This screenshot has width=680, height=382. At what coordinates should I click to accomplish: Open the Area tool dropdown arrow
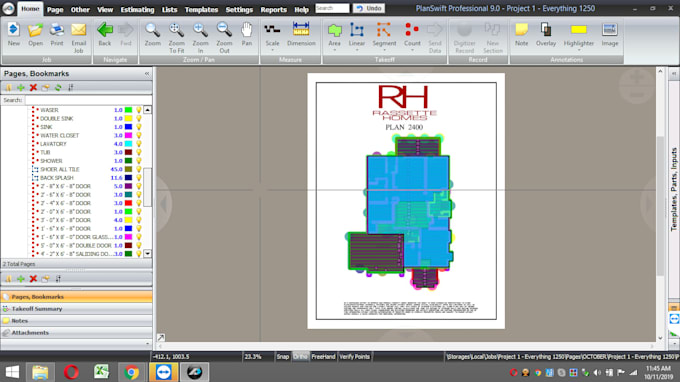tap(334, 50)
